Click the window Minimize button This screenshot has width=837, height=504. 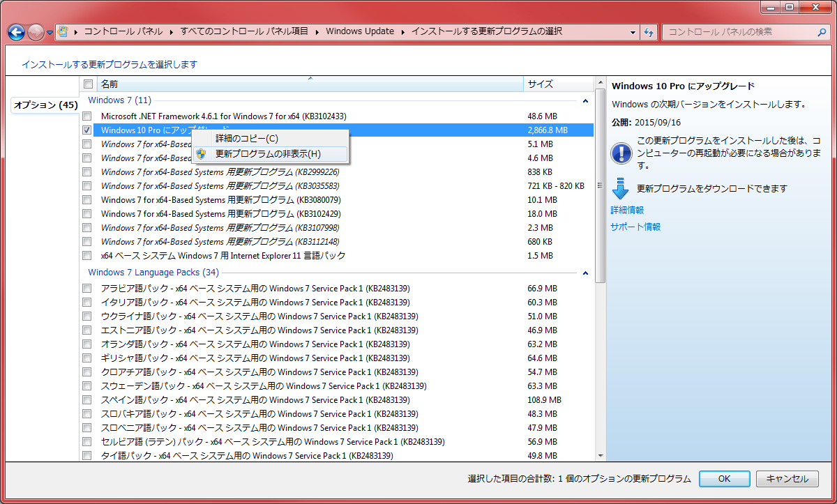click(x=770, y=6)
